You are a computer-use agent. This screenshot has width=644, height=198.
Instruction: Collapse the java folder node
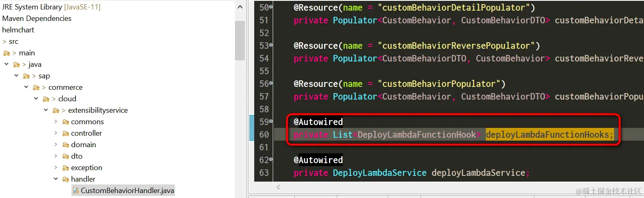[7, 64]
